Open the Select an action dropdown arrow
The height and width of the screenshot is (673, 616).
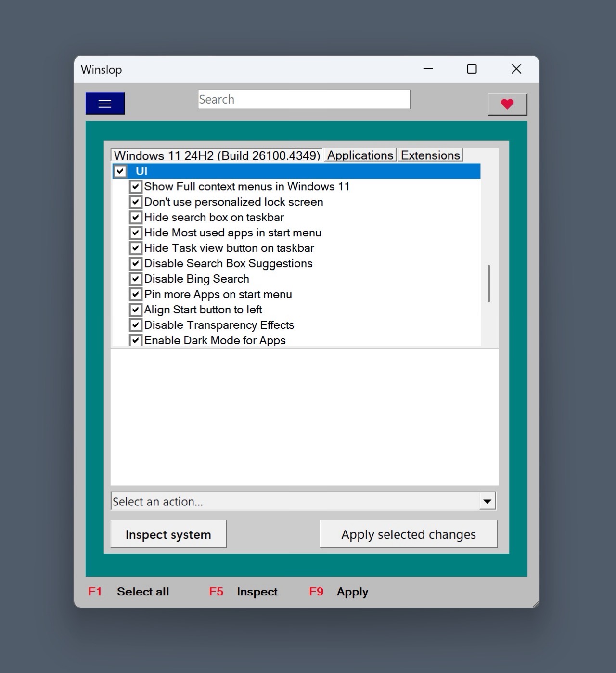(x=487, y=501)
